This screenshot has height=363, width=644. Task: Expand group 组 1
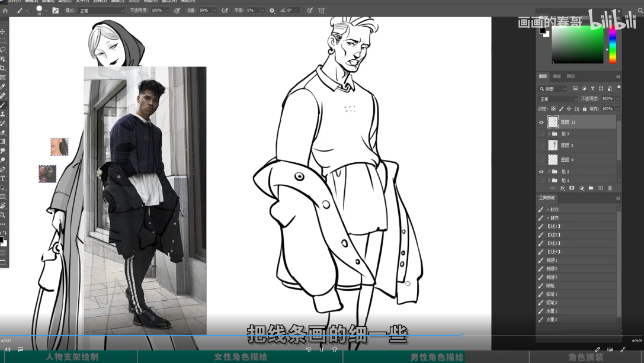(549, 180)
